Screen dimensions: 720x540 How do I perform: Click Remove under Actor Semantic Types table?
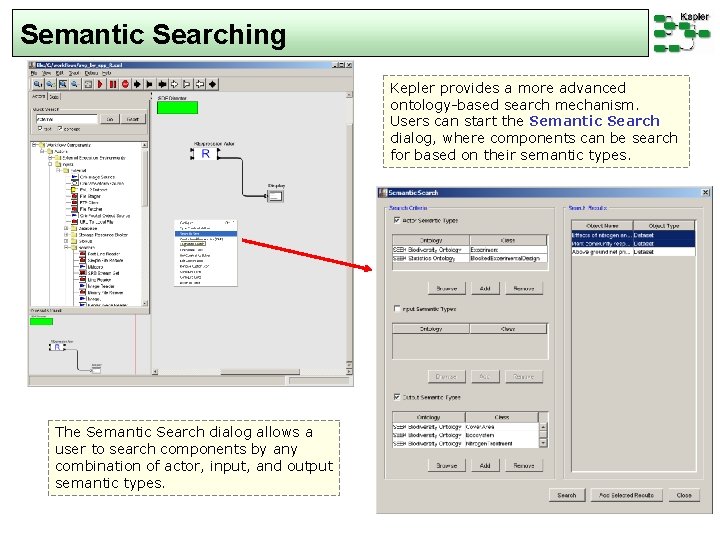click(524, 288)
